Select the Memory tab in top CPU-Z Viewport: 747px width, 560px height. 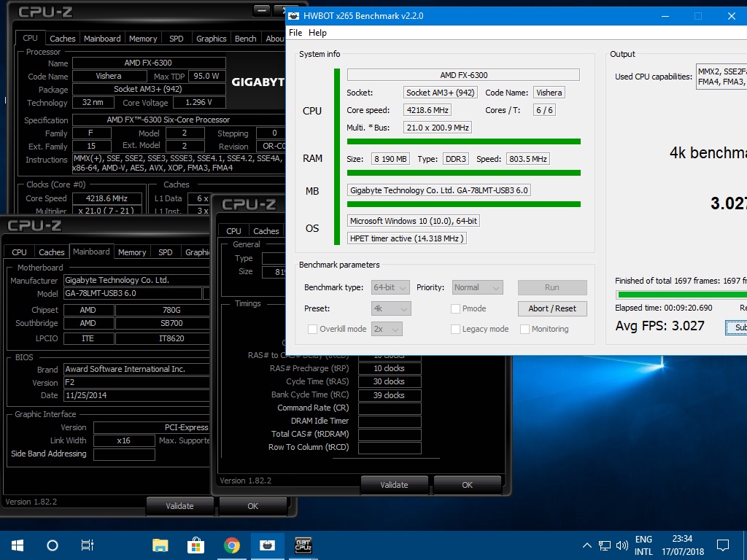coord(143,39)
